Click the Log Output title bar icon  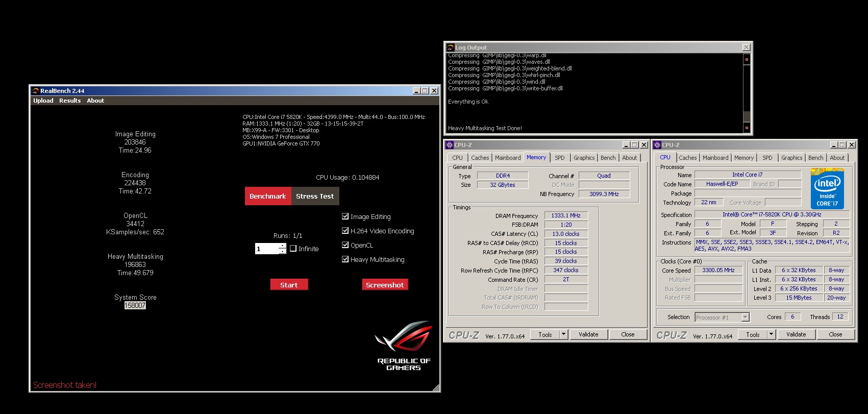450,47
